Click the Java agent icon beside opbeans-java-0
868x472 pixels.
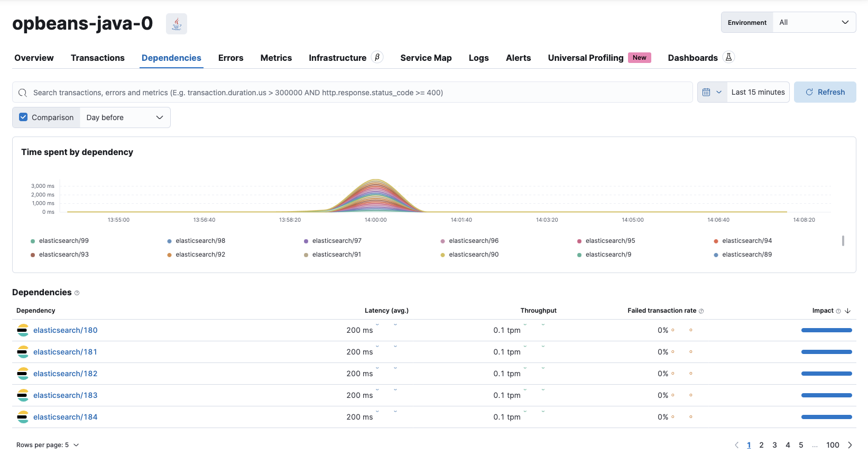click(177, 24)
